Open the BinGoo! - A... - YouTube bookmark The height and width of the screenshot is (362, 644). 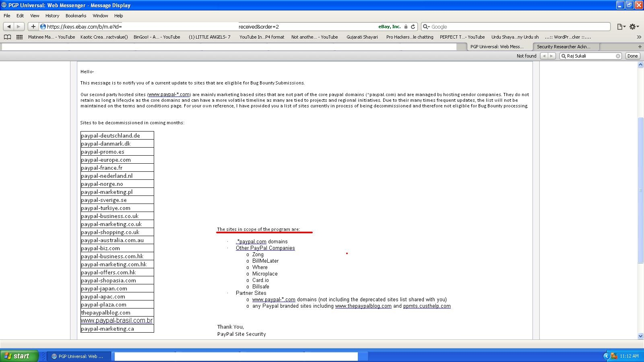tap(157, 37)
